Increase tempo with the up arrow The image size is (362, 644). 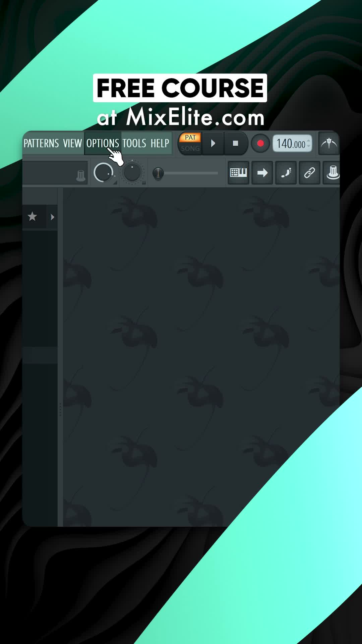click(x=309, y=141)
